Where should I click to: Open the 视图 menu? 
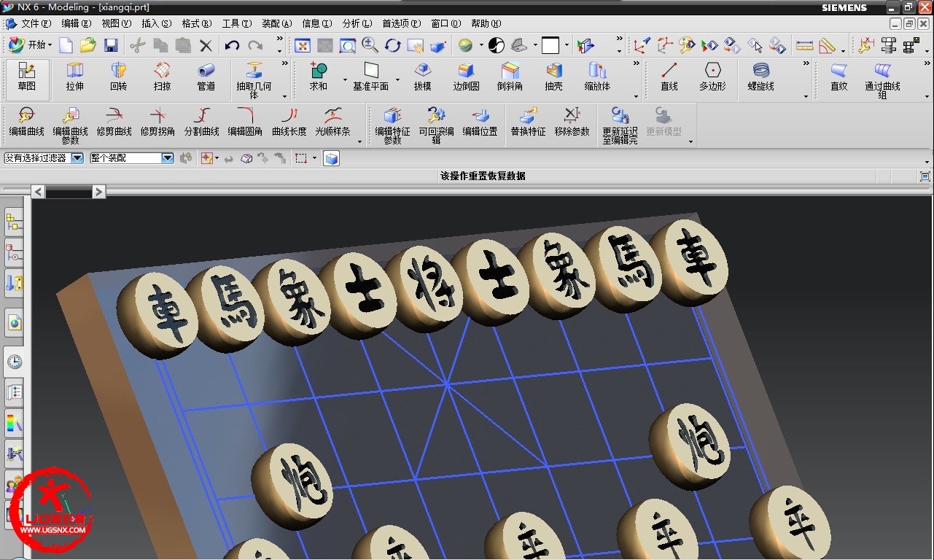click(x=117, y=23)
